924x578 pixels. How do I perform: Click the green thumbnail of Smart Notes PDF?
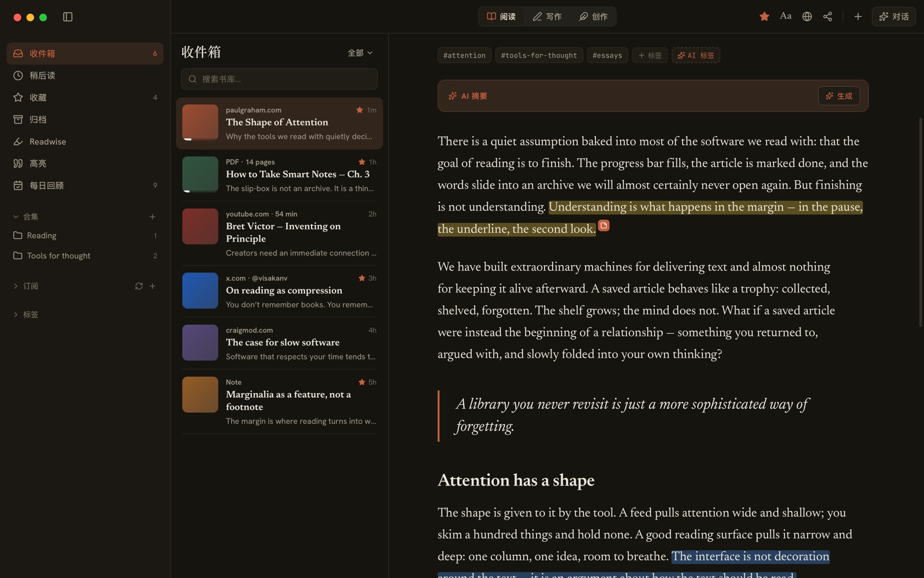(x=200, y=175)
